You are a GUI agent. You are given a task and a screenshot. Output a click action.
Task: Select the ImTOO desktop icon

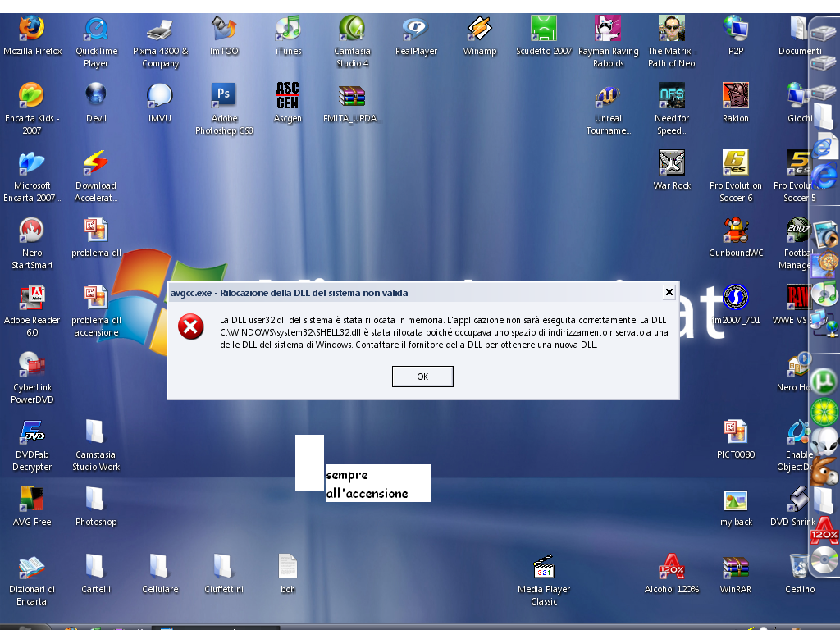(x=224, y=36)
